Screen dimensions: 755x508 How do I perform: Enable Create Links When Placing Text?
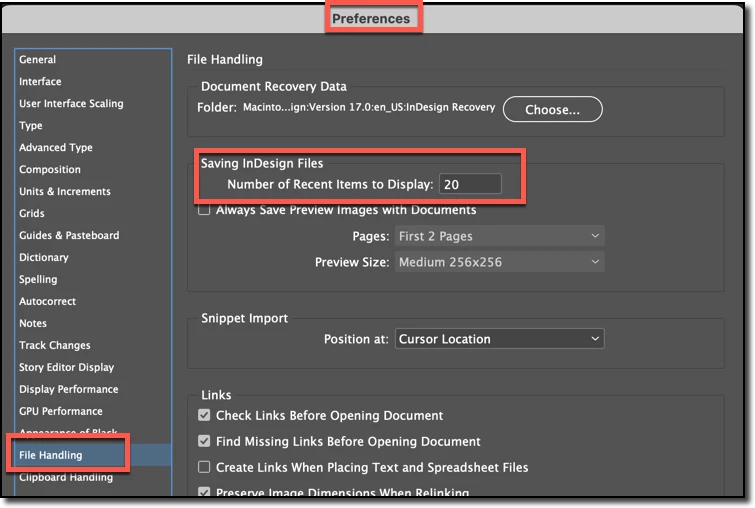[x=204, y=467]
